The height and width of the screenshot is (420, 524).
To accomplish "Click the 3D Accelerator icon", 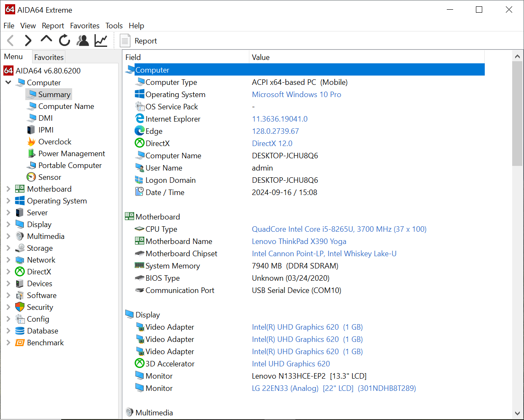I will [140, 363].
